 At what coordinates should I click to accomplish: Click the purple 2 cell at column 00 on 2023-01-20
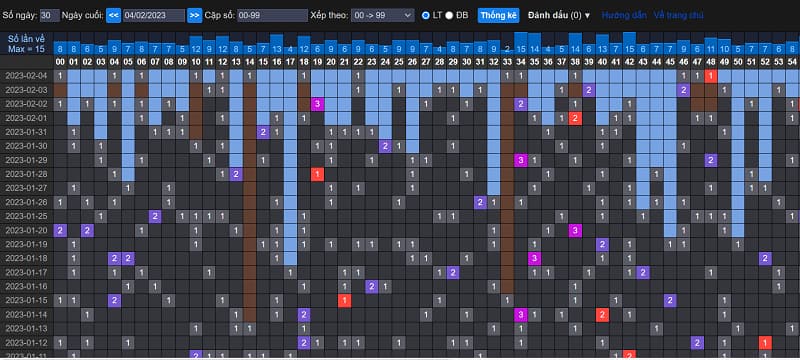coord(60,230)
